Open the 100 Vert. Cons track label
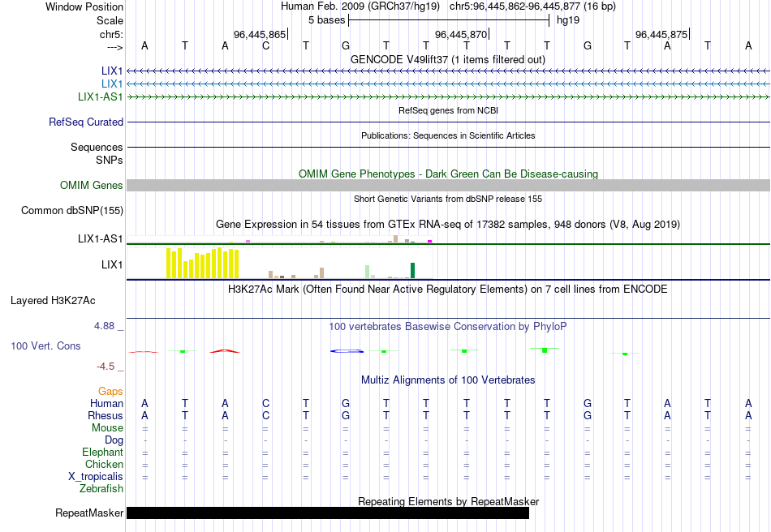Viewport: 771px width, 532px height. pyautogui.click(x=45, y=345)
